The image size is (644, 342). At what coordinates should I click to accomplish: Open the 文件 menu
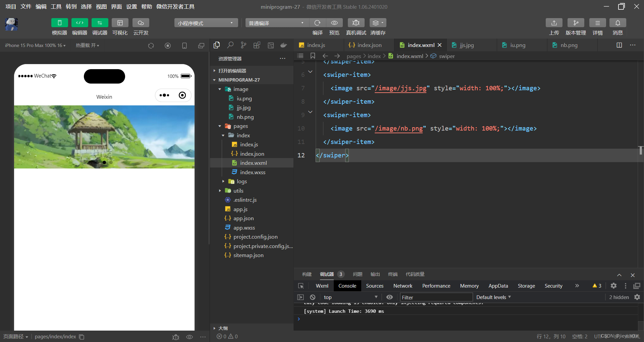(26, 6)
